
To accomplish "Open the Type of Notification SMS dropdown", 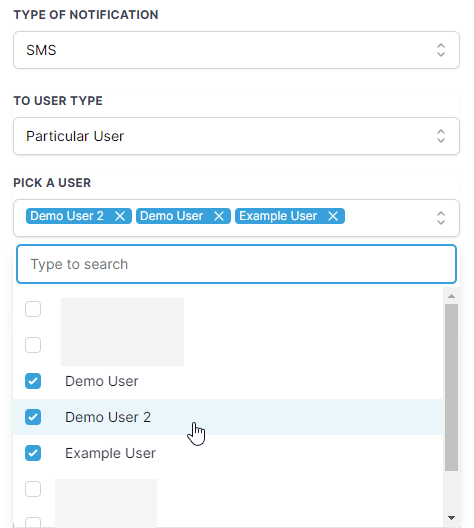I will click(236, 50).
